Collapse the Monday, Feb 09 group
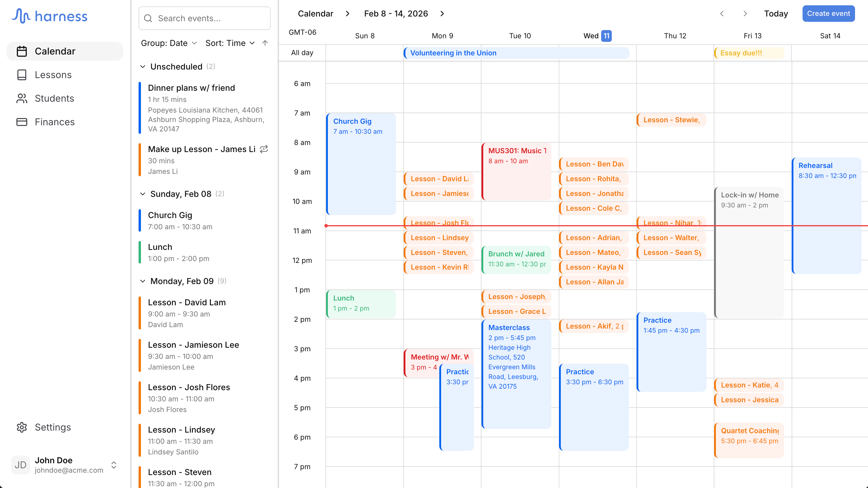Screen dimensions: 868x488 tap(143, 281)
